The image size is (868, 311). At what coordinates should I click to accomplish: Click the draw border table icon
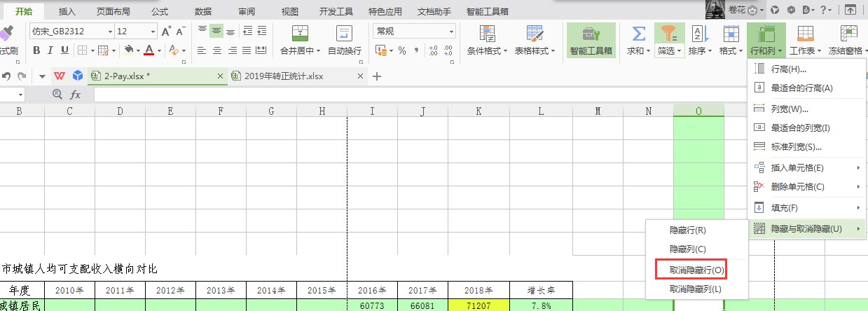[103, 50]
